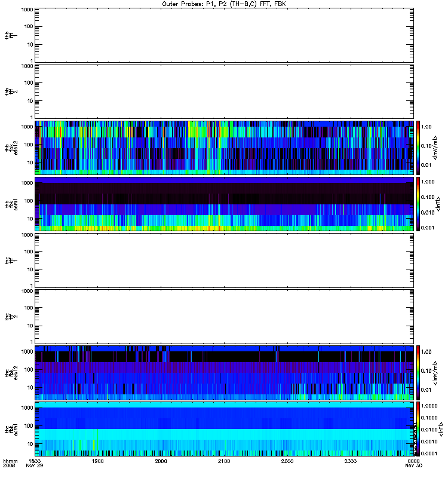Click the '2008' year label
The width and height of the screenshot is (448, 478).
tap(8, 465)
